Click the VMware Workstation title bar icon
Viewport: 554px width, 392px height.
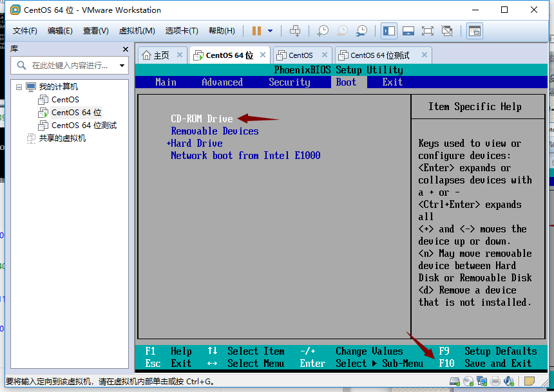[x=15, y=10]
